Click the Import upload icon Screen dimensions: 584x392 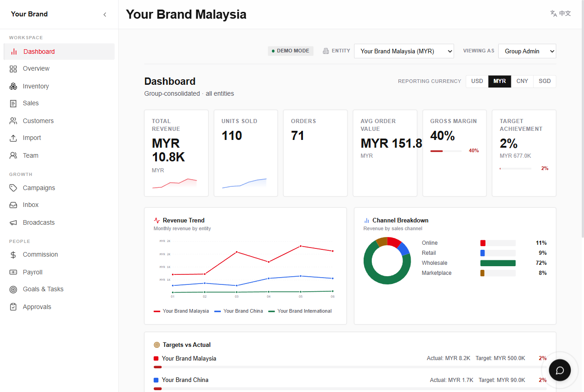(14, 138)
